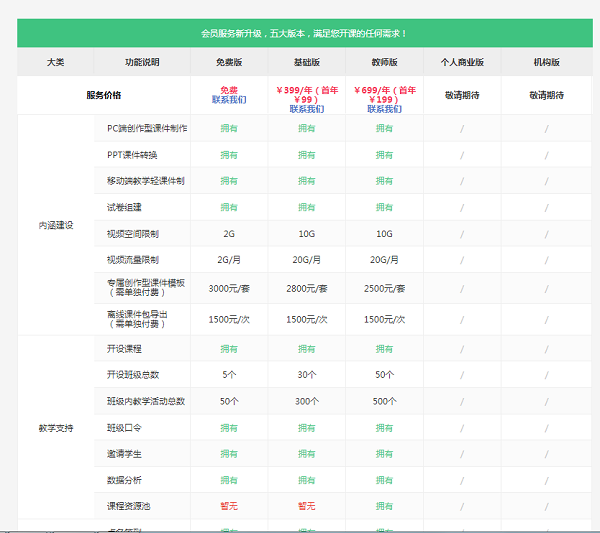Select the 功能说明 column header
Screen dimensions: 600x533
pos(142,62)
